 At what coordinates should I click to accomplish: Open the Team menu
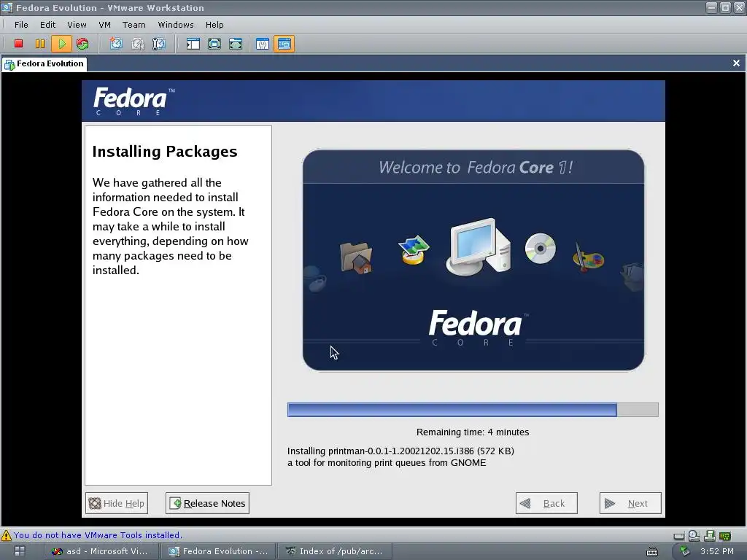tap(134, 25)
